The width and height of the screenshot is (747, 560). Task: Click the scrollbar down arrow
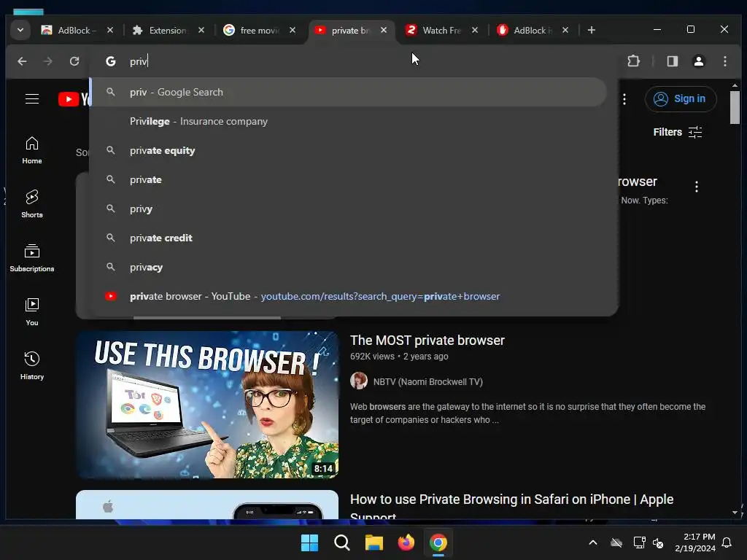coord(735,513)
